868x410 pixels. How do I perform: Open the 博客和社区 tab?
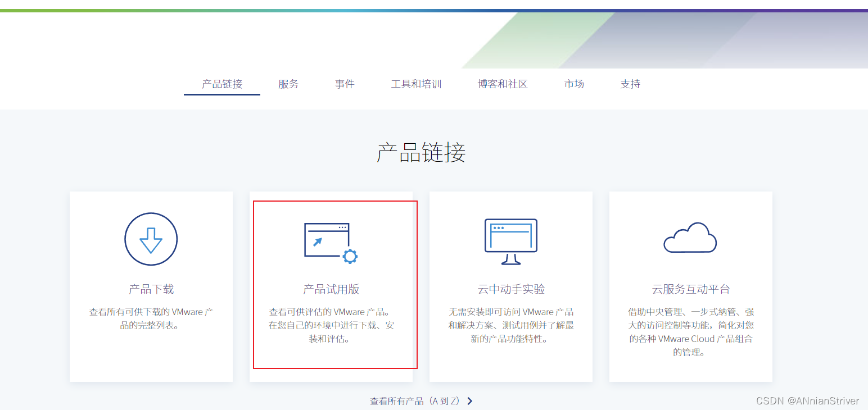click(x=503, y=84)
